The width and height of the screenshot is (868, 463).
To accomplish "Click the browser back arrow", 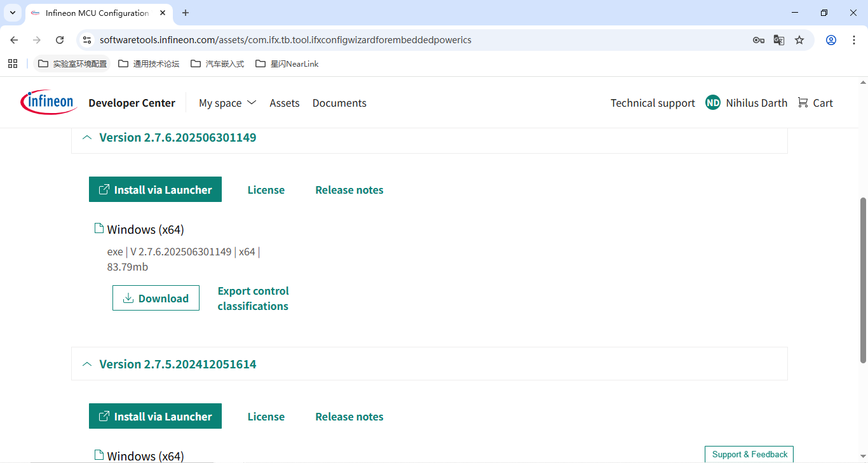I will click(14, 40).
